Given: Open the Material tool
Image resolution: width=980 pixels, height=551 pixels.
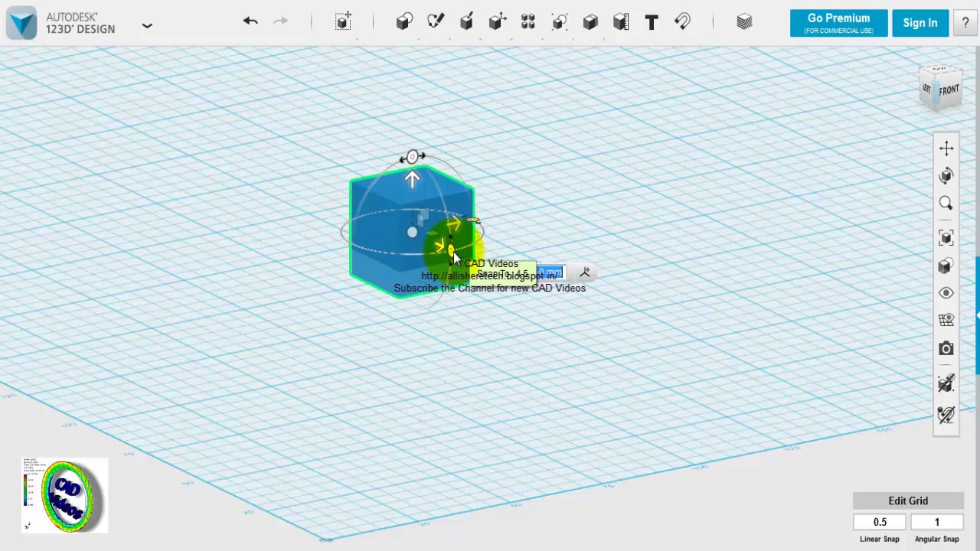Looking at the screenshot, I should pos(744,21).
